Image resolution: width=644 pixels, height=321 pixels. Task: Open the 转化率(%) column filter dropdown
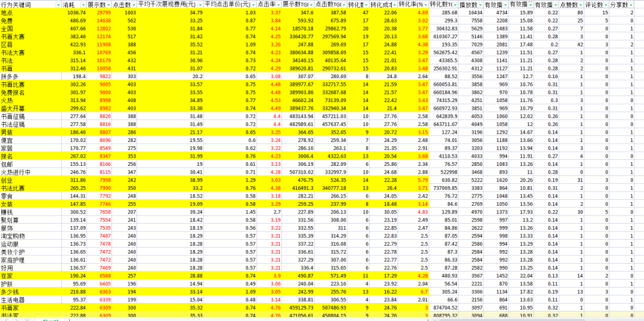click(x=426, y=5)
